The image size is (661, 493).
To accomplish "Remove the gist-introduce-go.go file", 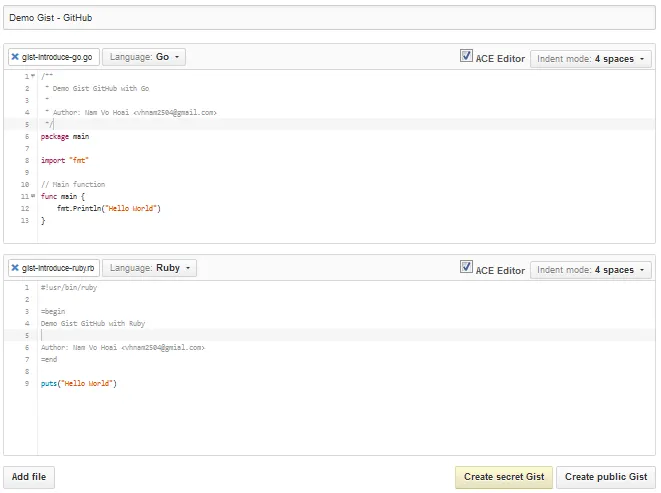I will pyautogui.click(x=15, y=58).
